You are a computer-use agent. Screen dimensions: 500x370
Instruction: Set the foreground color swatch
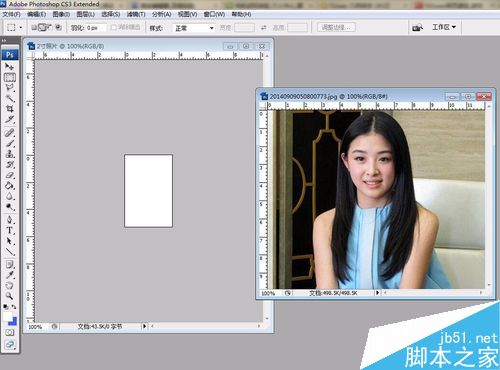(7, 316)
